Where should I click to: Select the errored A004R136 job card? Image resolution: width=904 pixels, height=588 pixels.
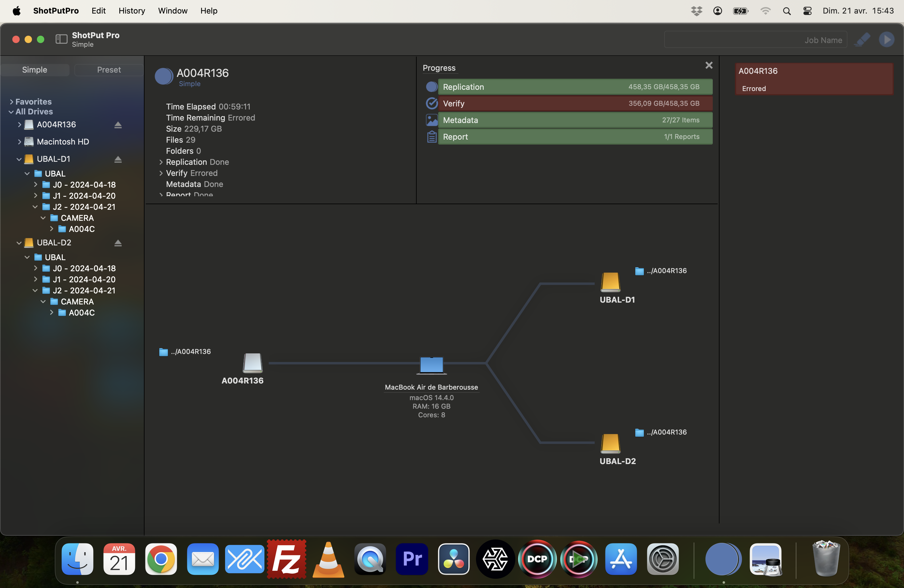pyautogui.click(x=814, y=79)
